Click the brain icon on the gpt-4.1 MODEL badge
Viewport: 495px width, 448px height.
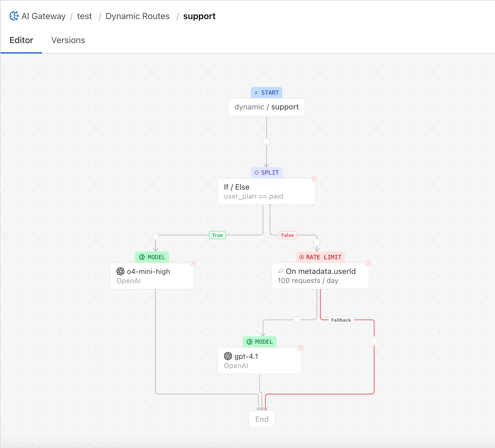(249, 342)
